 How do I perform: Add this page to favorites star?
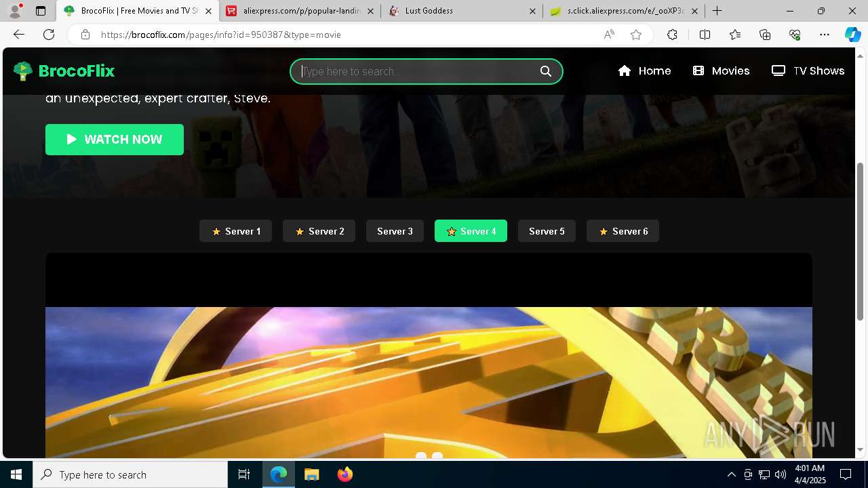tap(636, 35)
